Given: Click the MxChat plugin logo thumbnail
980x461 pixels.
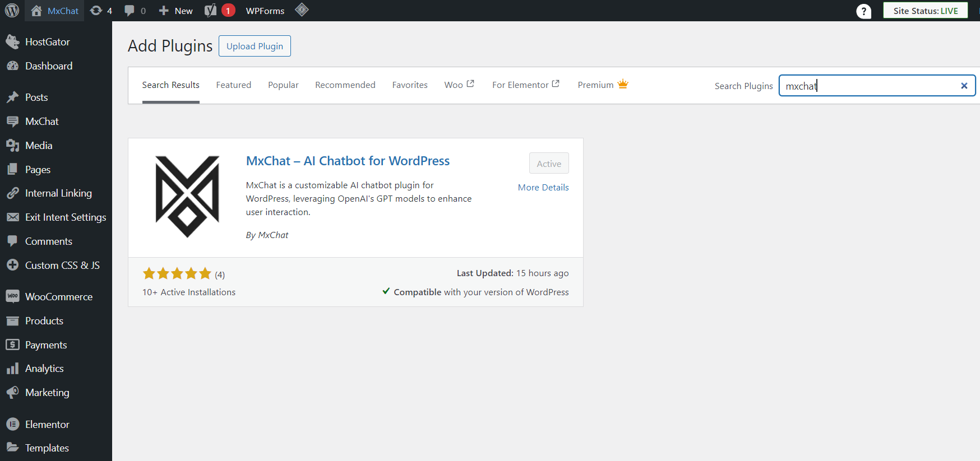Looking at the screenshot, I should [x=187, y=197].
